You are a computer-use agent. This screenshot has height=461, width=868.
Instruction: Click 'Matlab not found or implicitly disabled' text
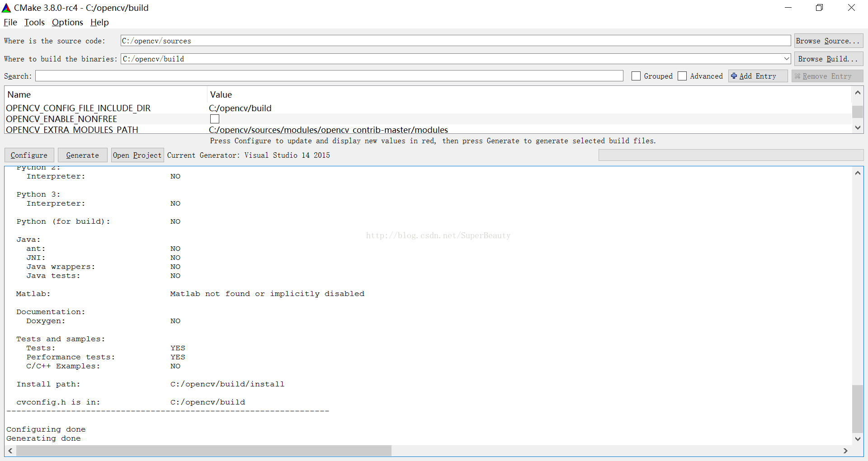pyautogui.click(x=267, y=294)
